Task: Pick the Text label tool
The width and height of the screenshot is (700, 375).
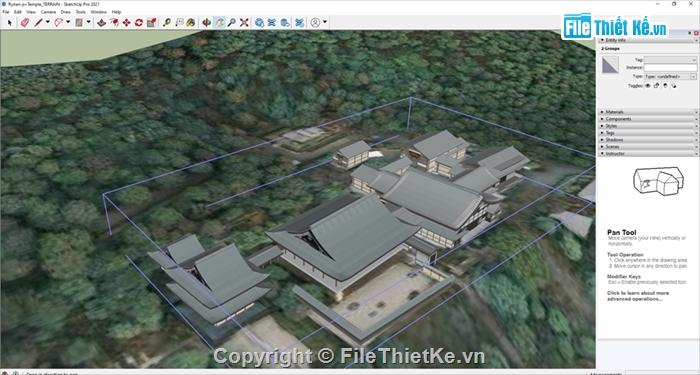Action: [x=179, y=22]
